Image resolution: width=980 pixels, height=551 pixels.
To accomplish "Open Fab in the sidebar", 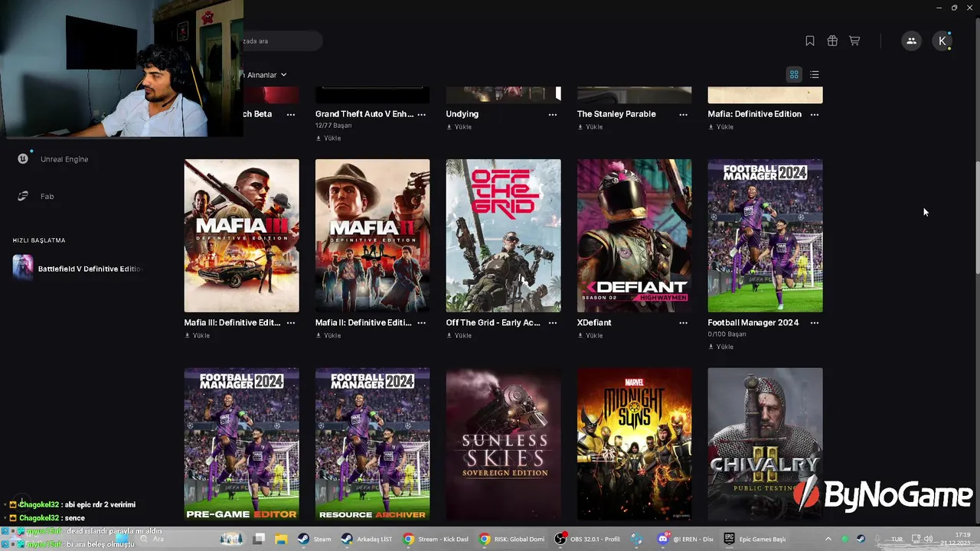I will click(47, 197).
